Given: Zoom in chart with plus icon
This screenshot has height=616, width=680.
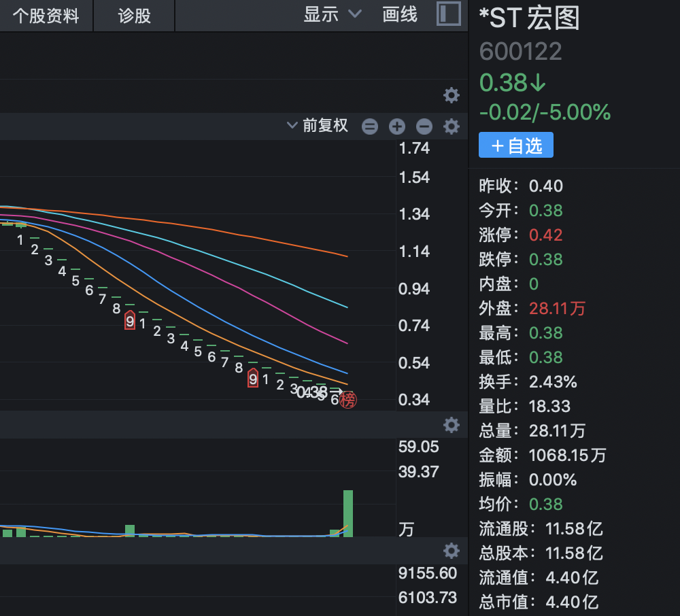Looking at the screenshot, I should pyautogui.click(x=397, y=126).
